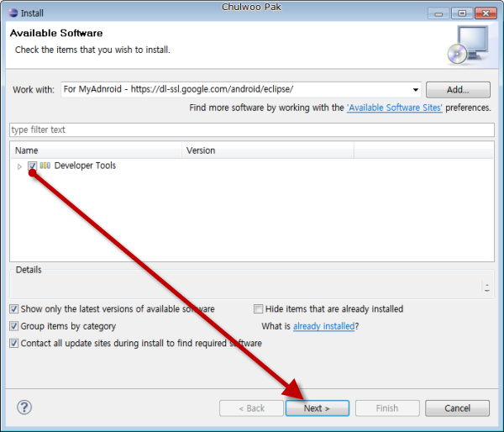The height and width of the screenshot is (432, 504).
Task: Open the already installed link
Action: coord(323,326)
